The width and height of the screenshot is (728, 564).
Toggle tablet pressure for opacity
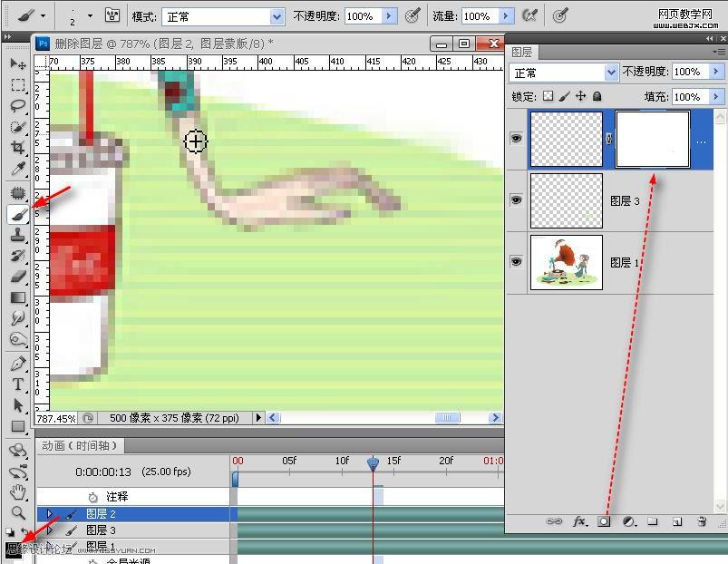coord(413,16)
